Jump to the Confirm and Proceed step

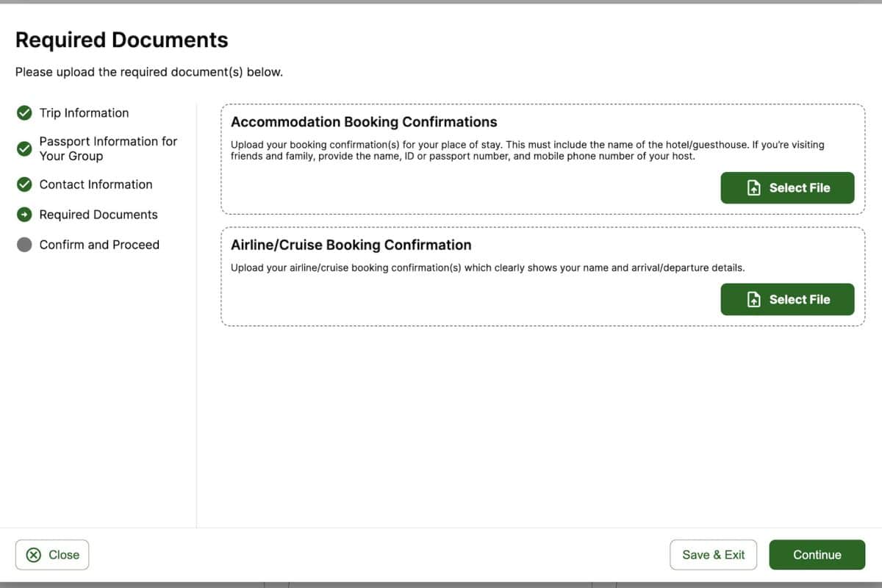pyautogui.click(x=99, y=245)
